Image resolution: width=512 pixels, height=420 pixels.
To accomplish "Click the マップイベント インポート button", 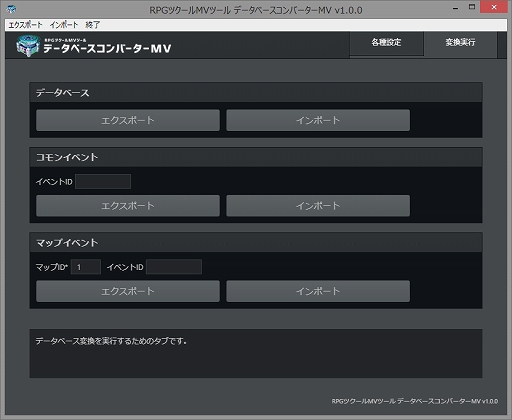I will [x=318, y=291].
